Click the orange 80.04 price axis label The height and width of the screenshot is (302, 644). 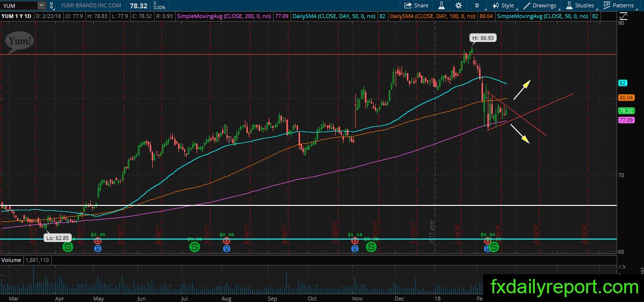click(625, 98)
